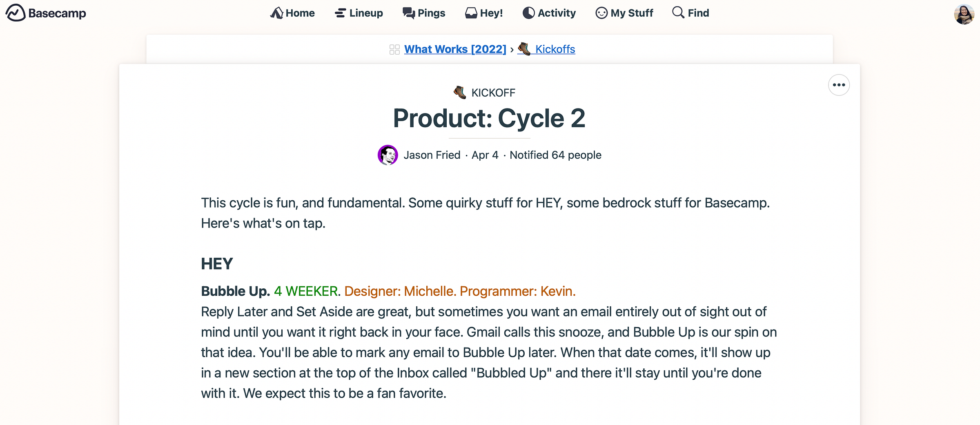Go to the Pings navigation item

[x=431, y=13]
